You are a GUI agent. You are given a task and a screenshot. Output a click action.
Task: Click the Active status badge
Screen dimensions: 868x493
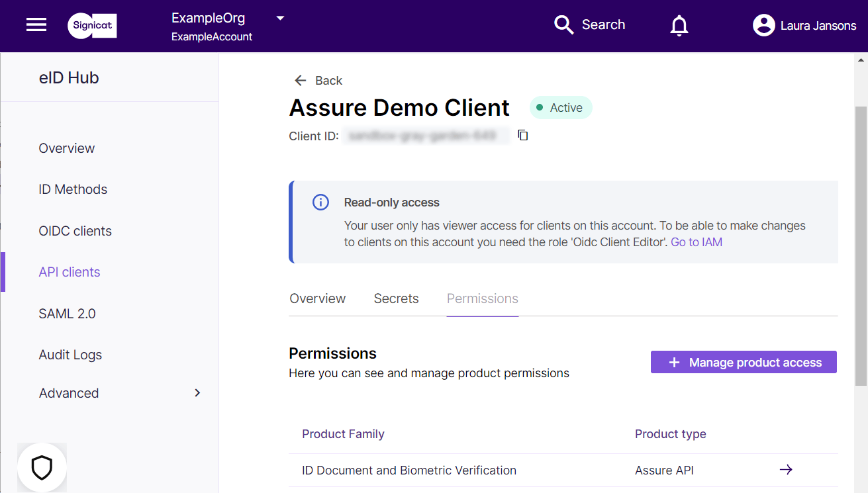tap(561, 108)
